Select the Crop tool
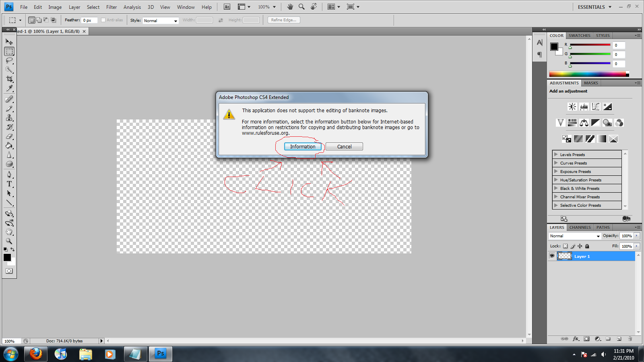This screenshot has height=362, width=644. [x=9, y=79]
